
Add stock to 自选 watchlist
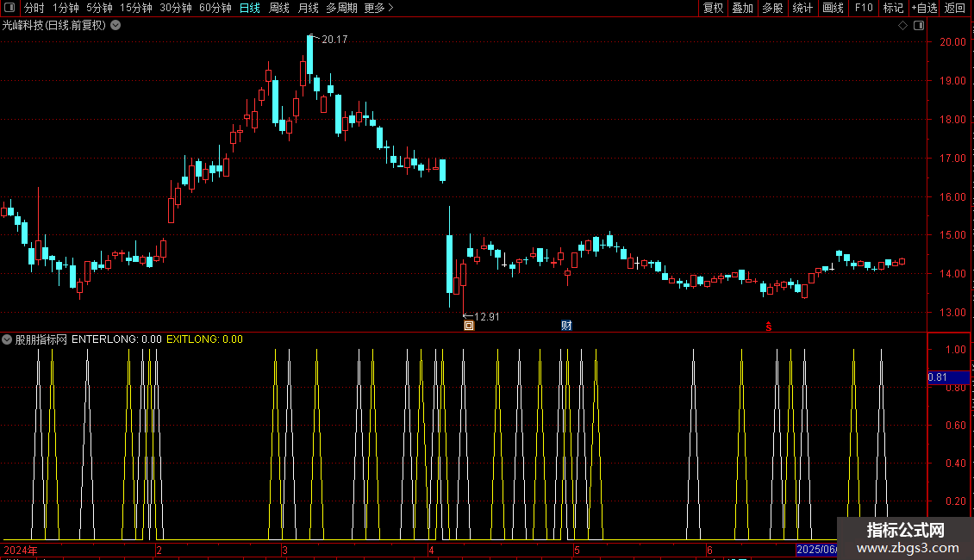924,8
